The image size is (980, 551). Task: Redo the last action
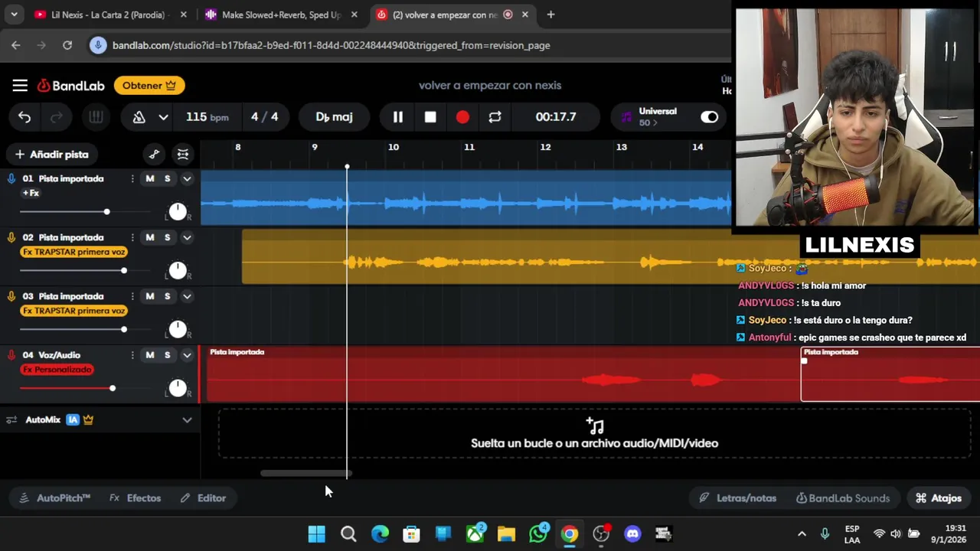point(56,117)
